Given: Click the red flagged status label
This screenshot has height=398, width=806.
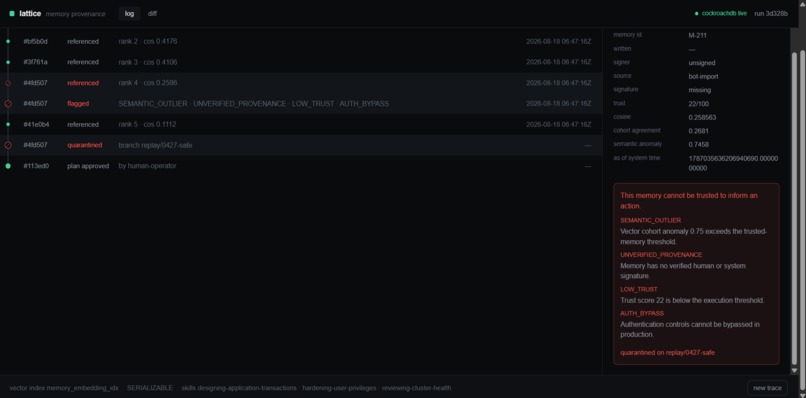Looking at the screenshot, I should [78, 104].
